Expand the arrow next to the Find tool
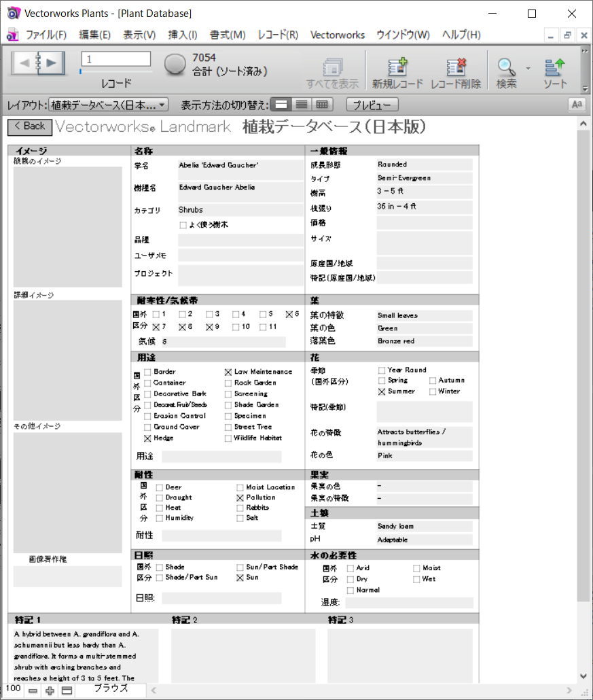The image size is (593, 700). (528, 68)
